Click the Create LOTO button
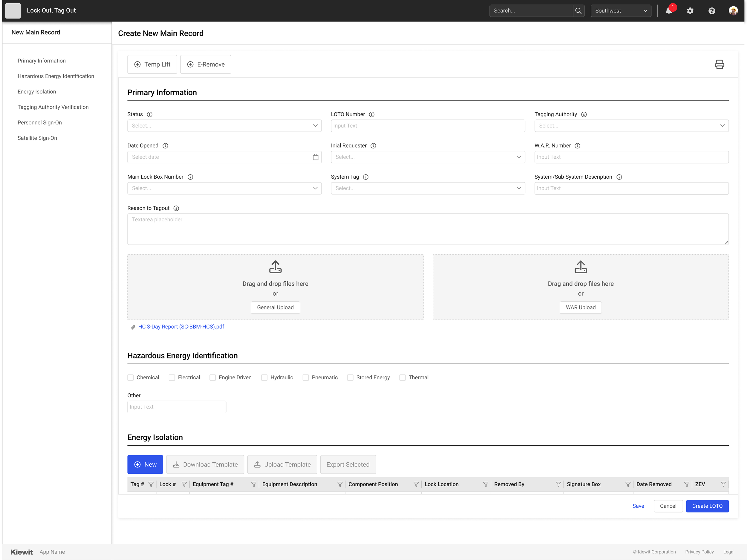The width and height of the screenshot is (747, 560). (x=707, y=506)
